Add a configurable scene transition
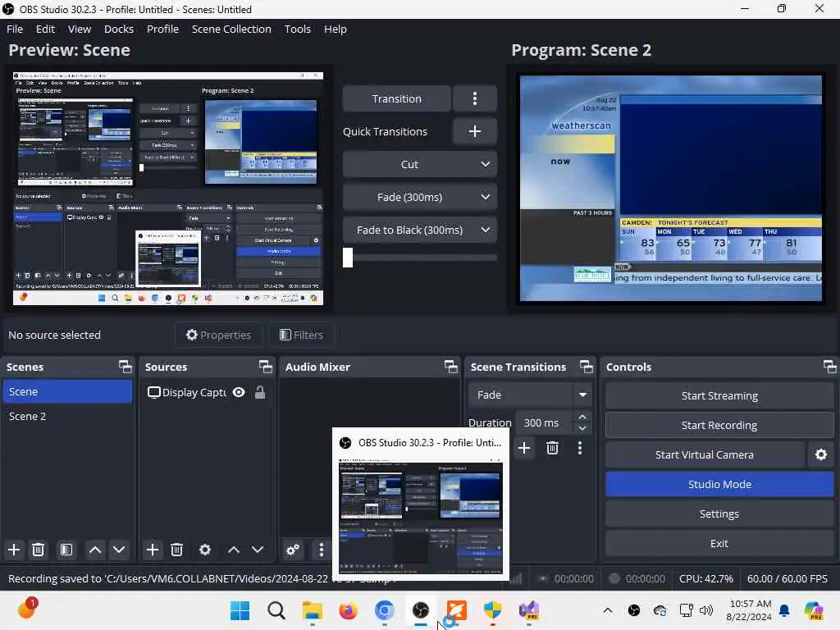Viewport: 840px width, 630px height. coord(524,448)
